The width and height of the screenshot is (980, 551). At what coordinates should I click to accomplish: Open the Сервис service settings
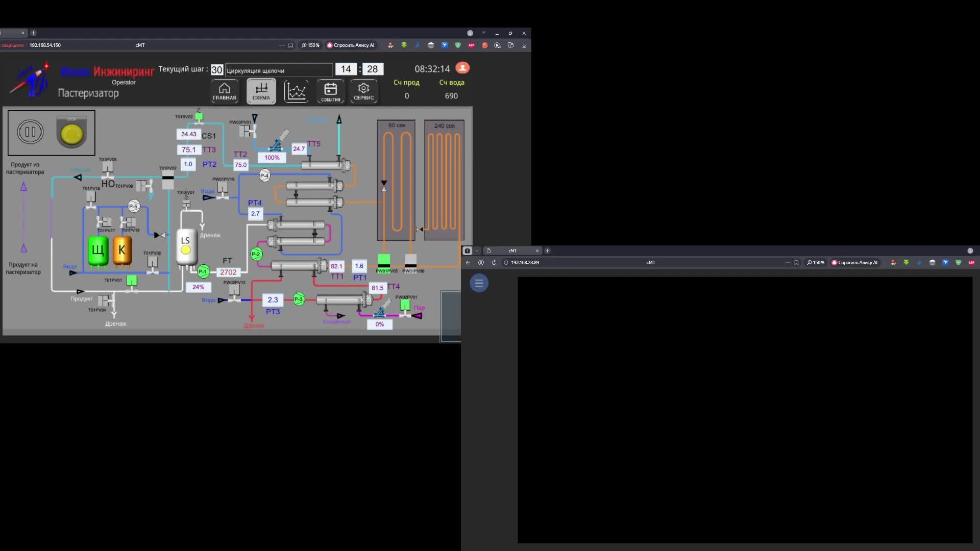coord(363,91)
